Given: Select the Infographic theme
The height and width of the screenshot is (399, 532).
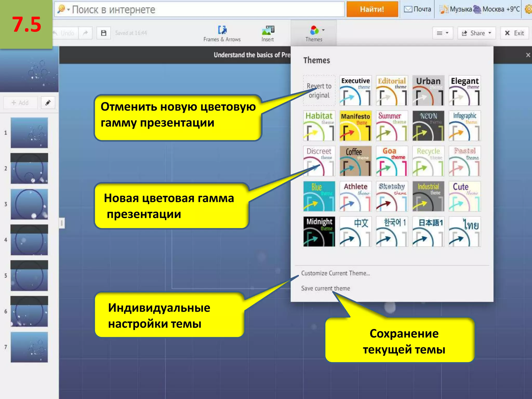Looking at the screenshot, I should 464,126.
